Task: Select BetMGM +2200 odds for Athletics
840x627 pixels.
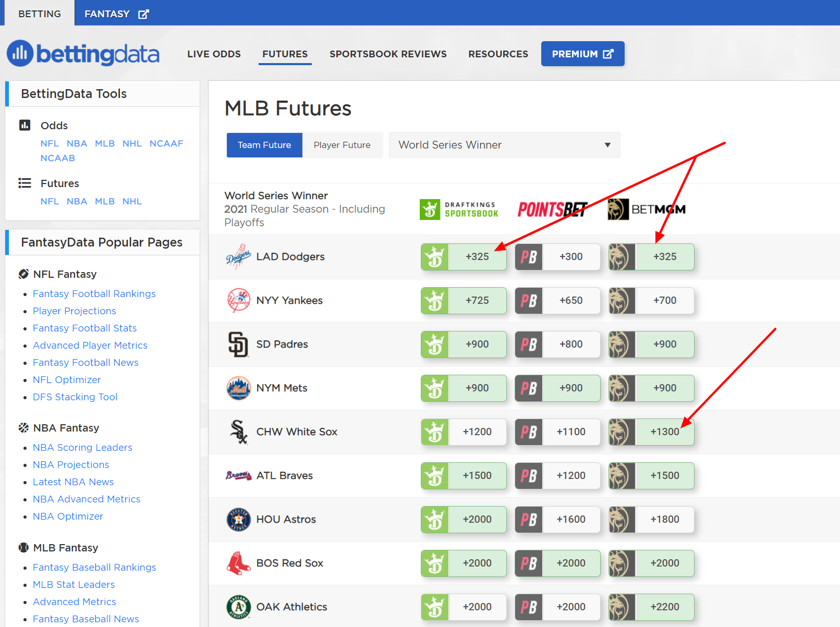Action: point(651,607)
